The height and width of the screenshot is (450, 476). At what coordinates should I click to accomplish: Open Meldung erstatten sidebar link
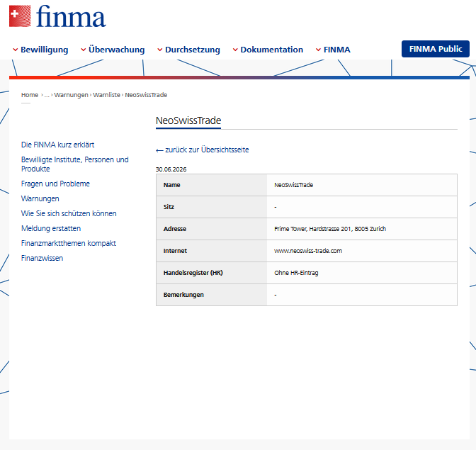coord(51,228)
